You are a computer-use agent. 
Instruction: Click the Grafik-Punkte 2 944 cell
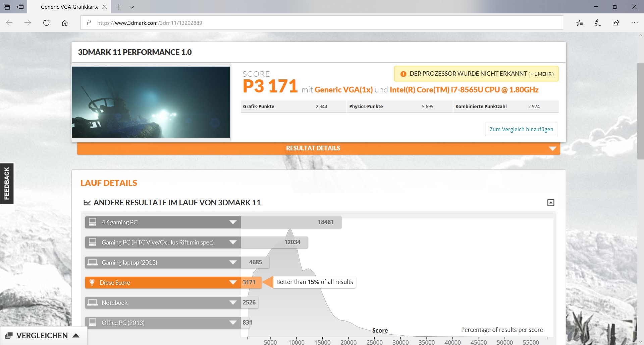tap(293, 107)
